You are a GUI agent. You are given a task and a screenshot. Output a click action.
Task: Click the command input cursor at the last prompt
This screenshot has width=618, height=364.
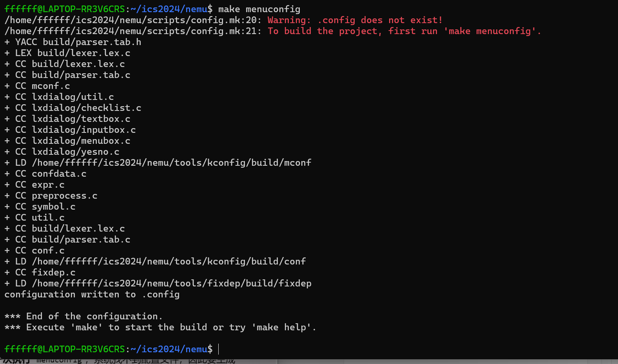(x=219, y=349)
